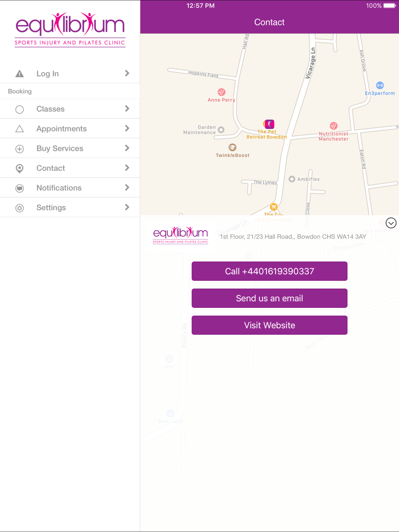Tap Send us an email button
Viewport: 399px width, 532px height.
tap(269, 298)
